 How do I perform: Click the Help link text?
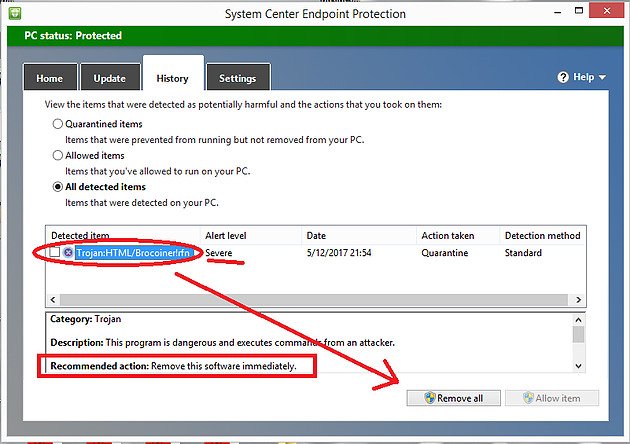coord(583,77)
